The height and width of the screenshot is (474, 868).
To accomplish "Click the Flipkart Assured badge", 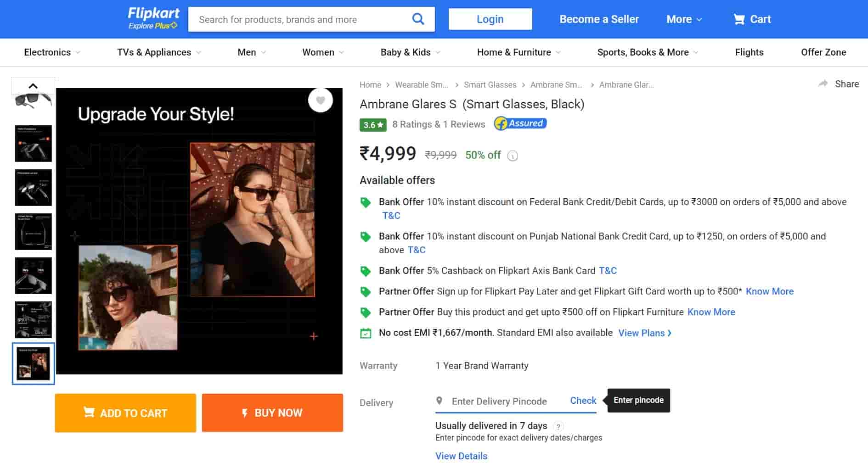I will 520,123.
